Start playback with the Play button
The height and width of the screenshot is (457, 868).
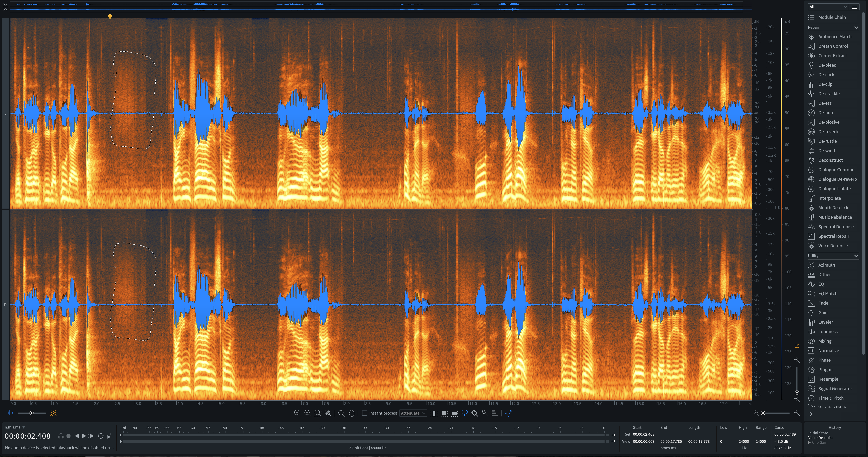tap(84, 436)
